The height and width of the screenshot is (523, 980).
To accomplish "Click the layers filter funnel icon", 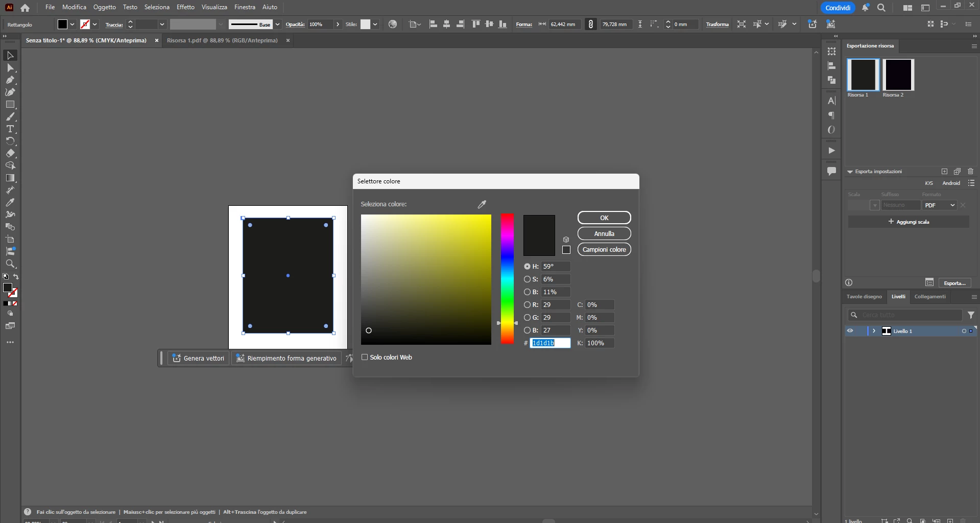I will (x=971, y=315).
